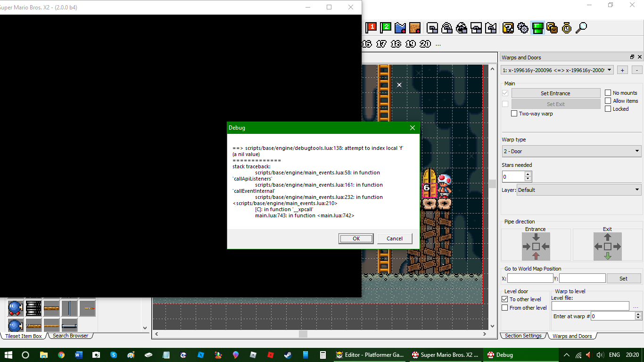Increase Enter at warp number
This screenshot has width=644, height=362.
[x=638, y=314]
